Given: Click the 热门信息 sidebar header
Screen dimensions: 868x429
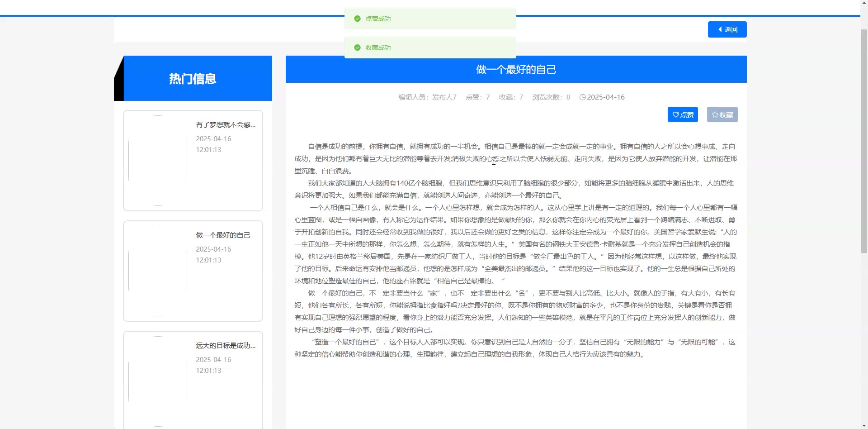Looking at the screenshot, I should [193, 79].
